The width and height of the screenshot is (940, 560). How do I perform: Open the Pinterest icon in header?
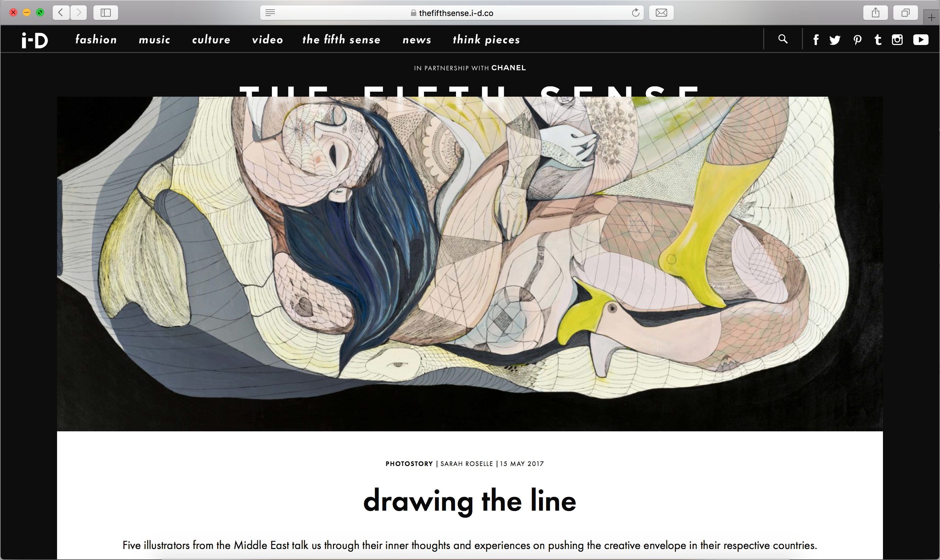pos(857,40)
